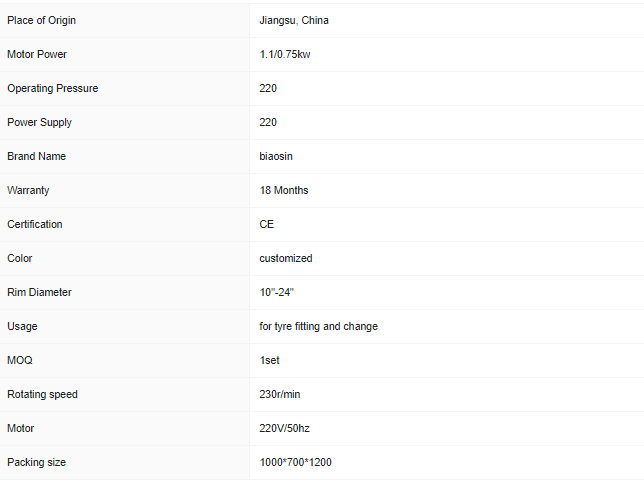Click the Operating Pressure label

click(52, 88)
